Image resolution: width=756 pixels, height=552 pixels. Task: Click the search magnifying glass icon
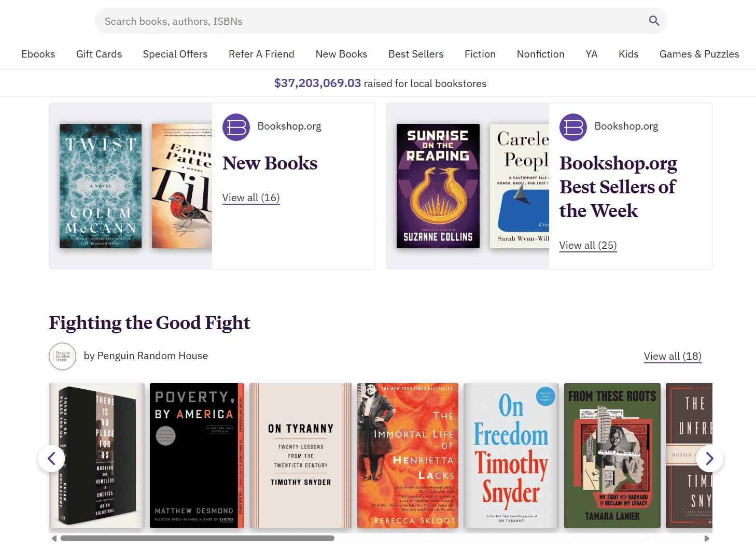[654, 21]
